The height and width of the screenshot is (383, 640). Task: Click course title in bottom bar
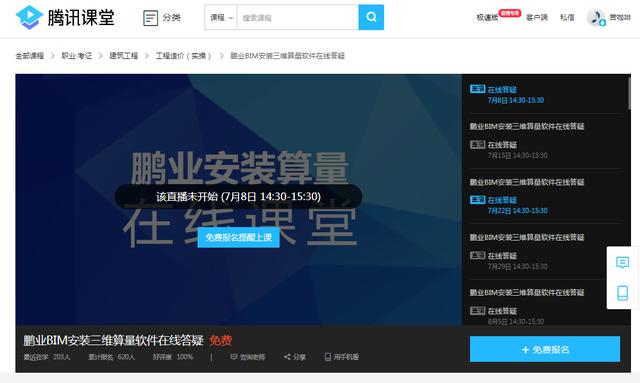(113, 340)
